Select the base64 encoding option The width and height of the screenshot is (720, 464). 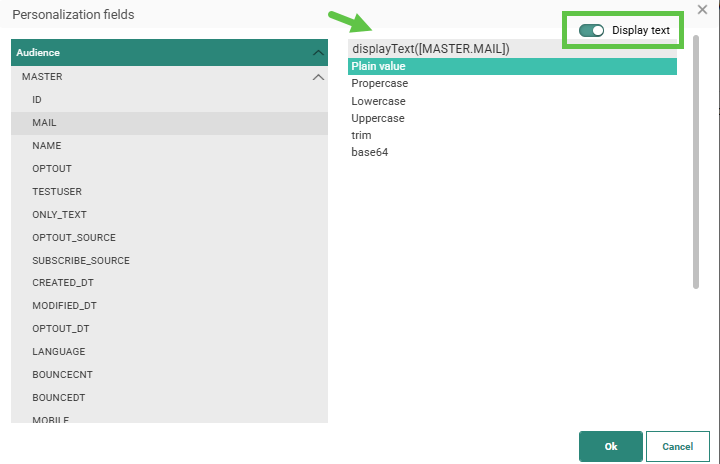[x=369, y=152]
